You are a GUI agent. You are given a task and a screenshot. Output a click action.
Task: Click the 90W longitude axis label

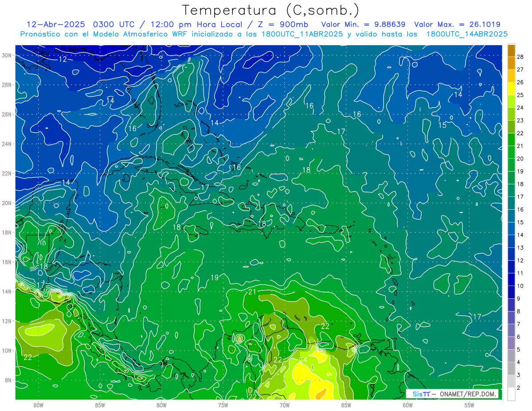tap(38, 405)
